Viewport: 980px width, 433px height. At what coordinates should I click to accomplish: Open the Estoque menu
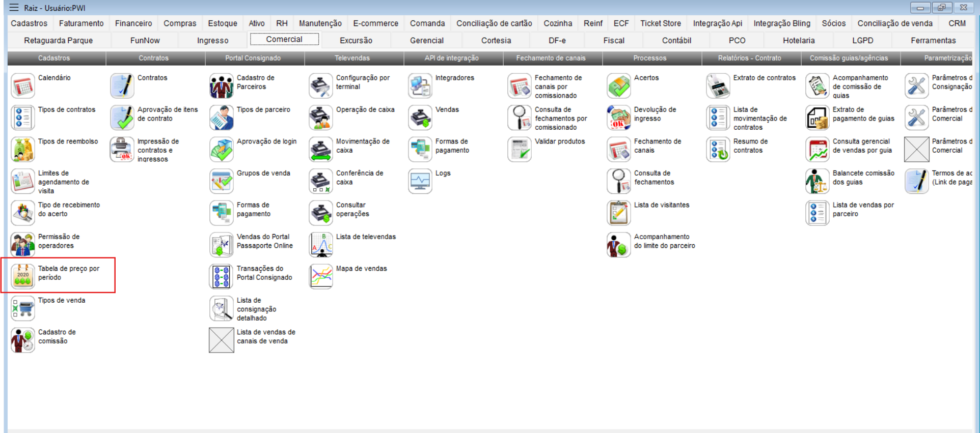click(x=223, y=23)
